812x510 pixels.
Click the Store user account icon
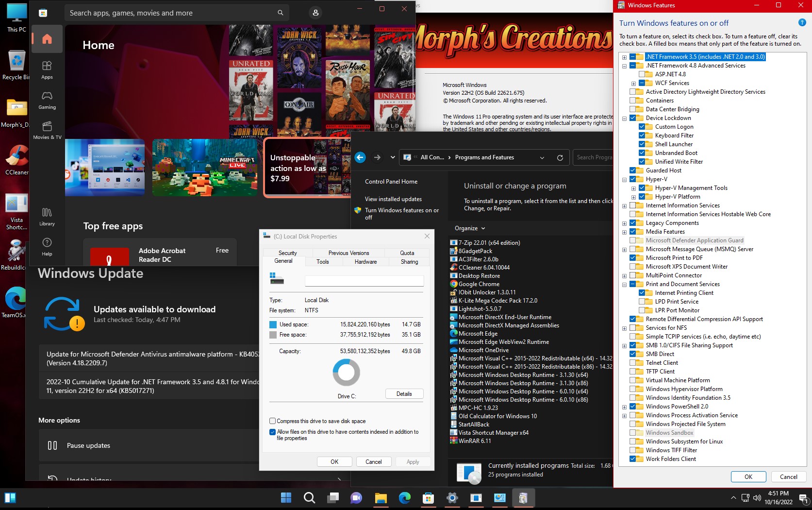pyautogui.click(x=315, y=13)
